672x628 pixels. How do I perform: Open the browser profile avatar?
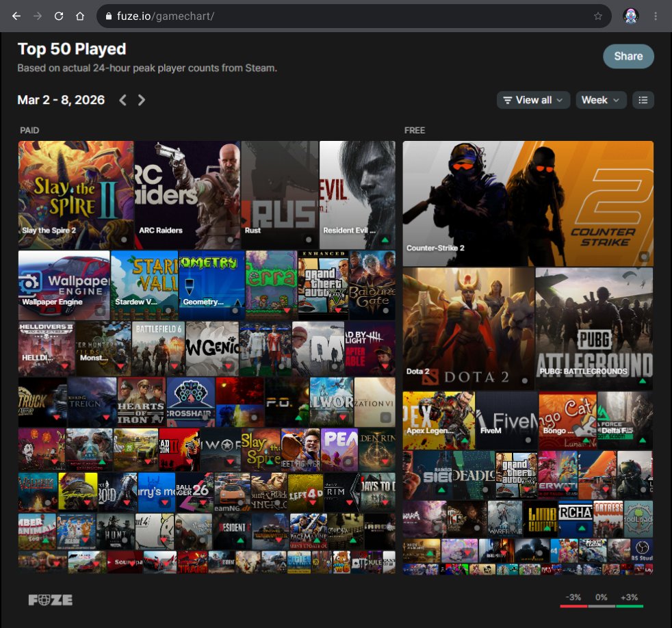tap(631, 16)
